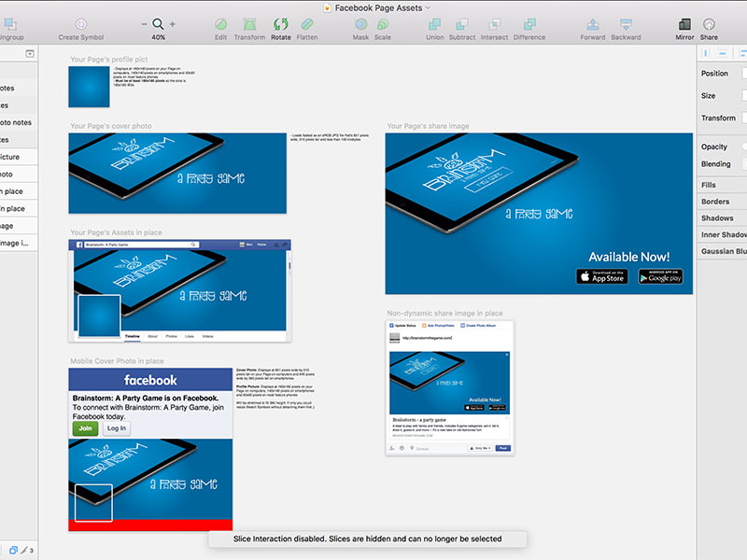Expand the Fills section in inspector
Screen dimensions: 747x560
pyautogui.click(x=709, y=185)
